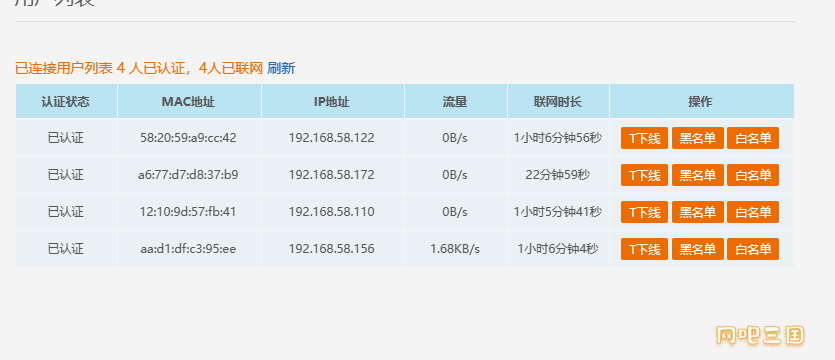Add 192.168.58.172 to 白名单
The image size is (835, 360).
[x=753, y=175]
